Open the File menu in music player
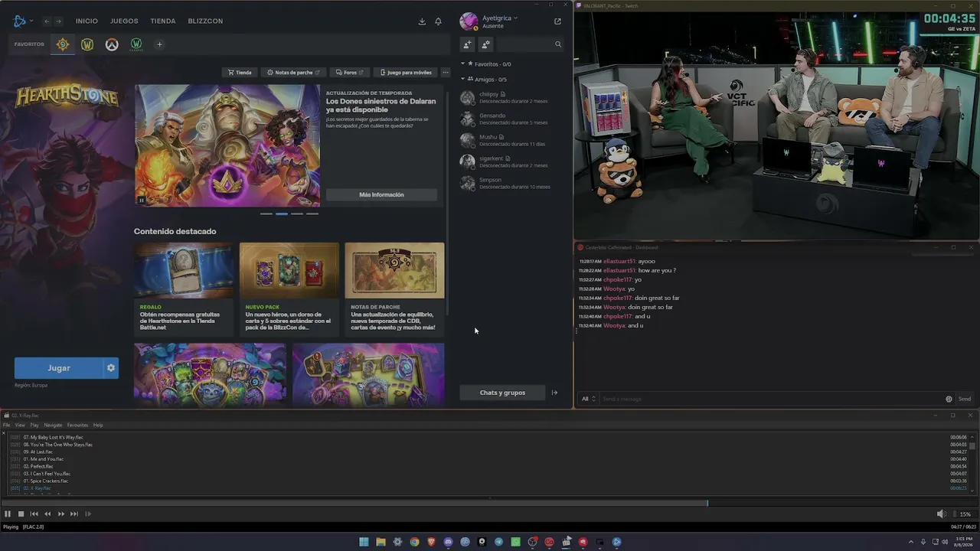 7,425
